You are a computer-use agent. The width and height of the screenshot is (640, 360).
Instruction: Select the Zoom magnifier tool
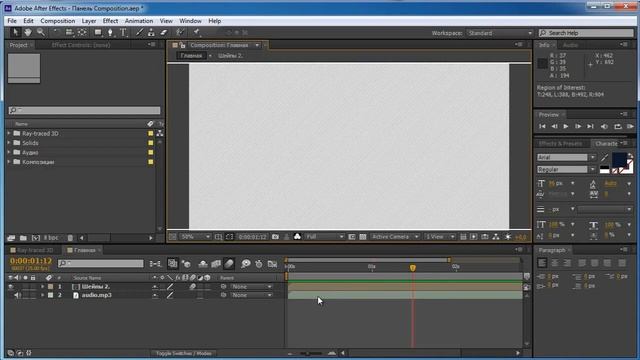click(41, 32)
